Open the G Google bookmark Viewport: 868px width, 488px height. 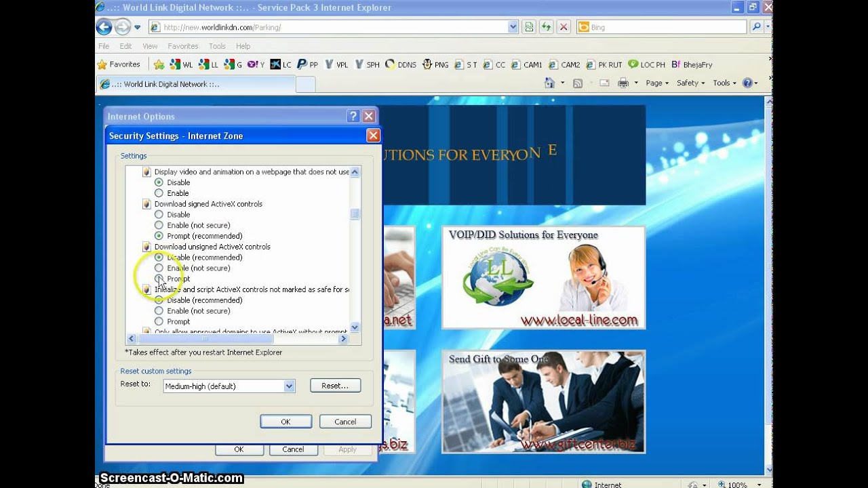pyautogui.click(x=233, y=65)
